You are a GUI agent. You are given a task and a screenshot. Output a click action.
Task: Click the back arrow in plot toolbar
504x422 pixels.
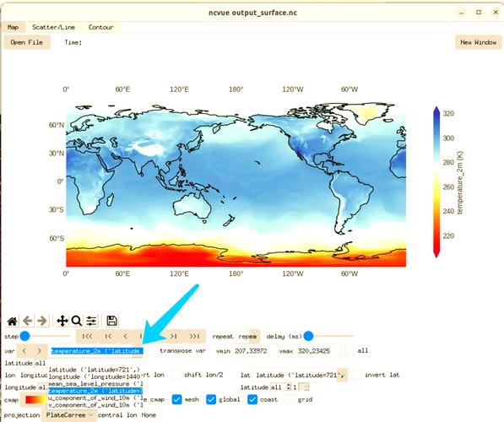pos(28,321)
